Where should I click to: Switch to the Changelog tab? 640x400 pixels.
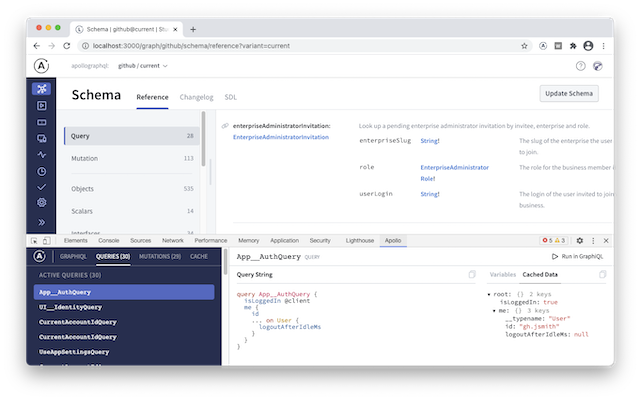click(196, 97)
